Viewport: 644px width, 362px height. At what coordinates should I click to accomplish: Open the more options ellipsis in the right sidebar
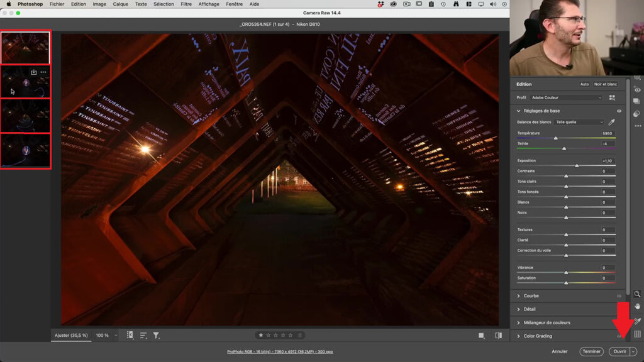[x=637, y=126]
